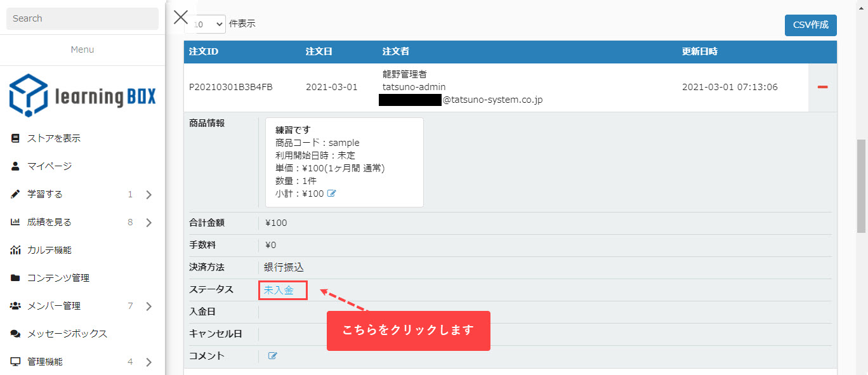Edit the comment via the コメント pencil icon
Image resolution: width=868 pixels, height=375 pixels.
[x=273, y=356]
